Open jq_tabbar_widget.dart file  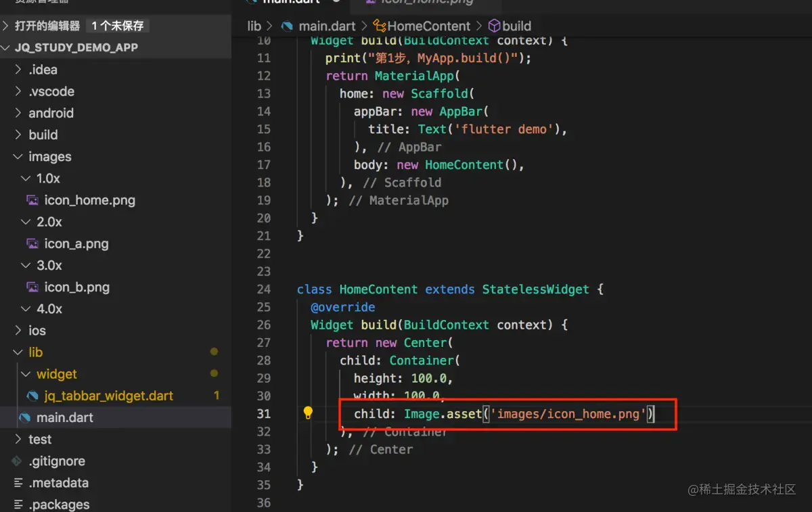[109, 396]
